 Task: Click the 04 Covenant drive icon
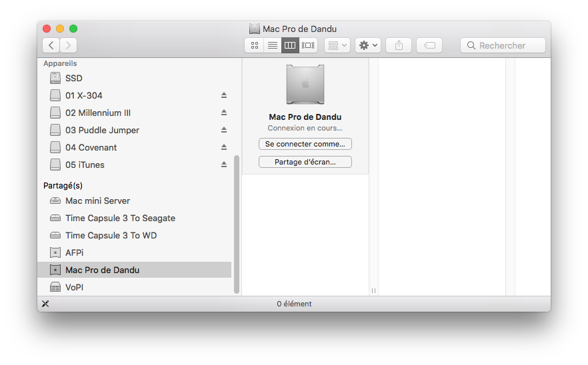(x=55, y=147)
